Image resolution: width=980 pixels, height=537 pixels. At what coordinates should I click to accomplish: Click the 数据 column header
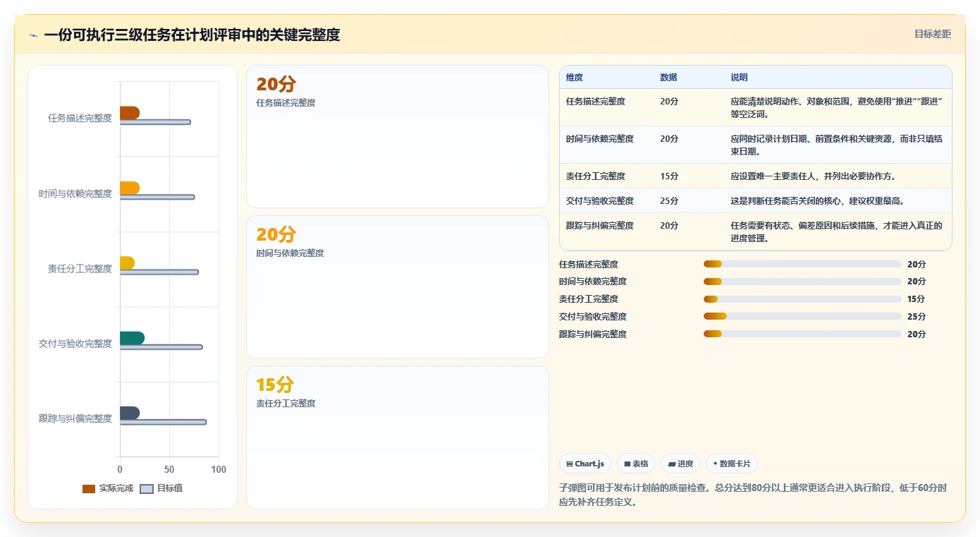pyautogui.click(x=668, y=77)
